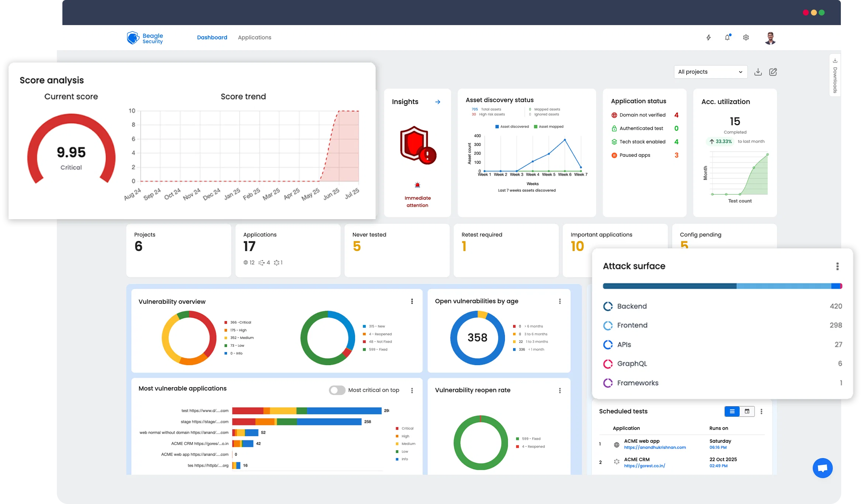Open Attack surface more options menu
This screenshot has width=863, height=504.
tap(837, 266)
